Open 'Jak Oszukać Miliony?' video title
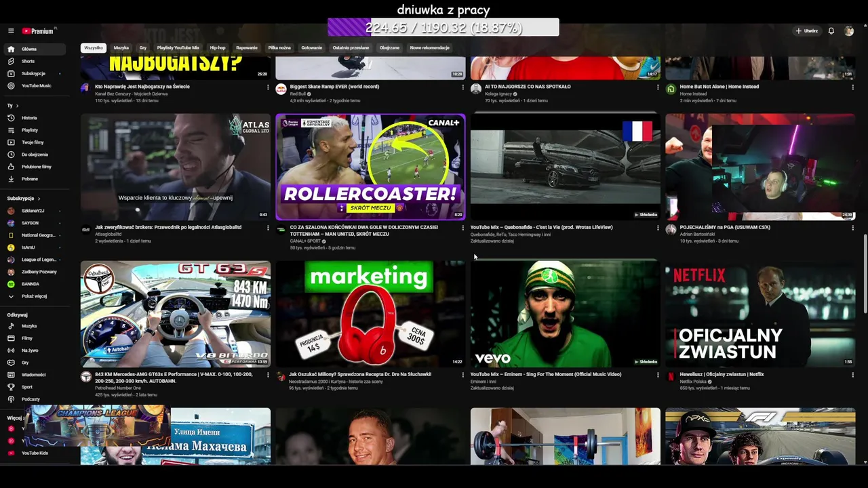Viewport: 868px width, 488px height. pyautogui.click(x=360, y=374)
